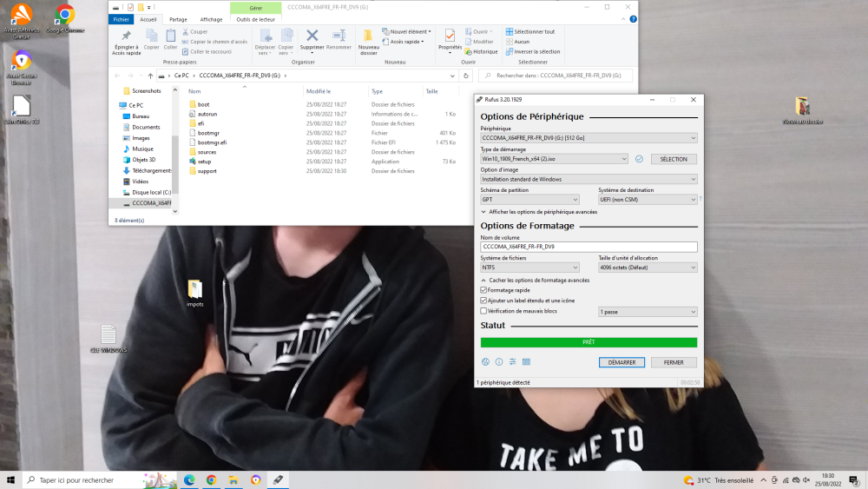Toggle Formatage rapide checkbox

coord(483,290)
